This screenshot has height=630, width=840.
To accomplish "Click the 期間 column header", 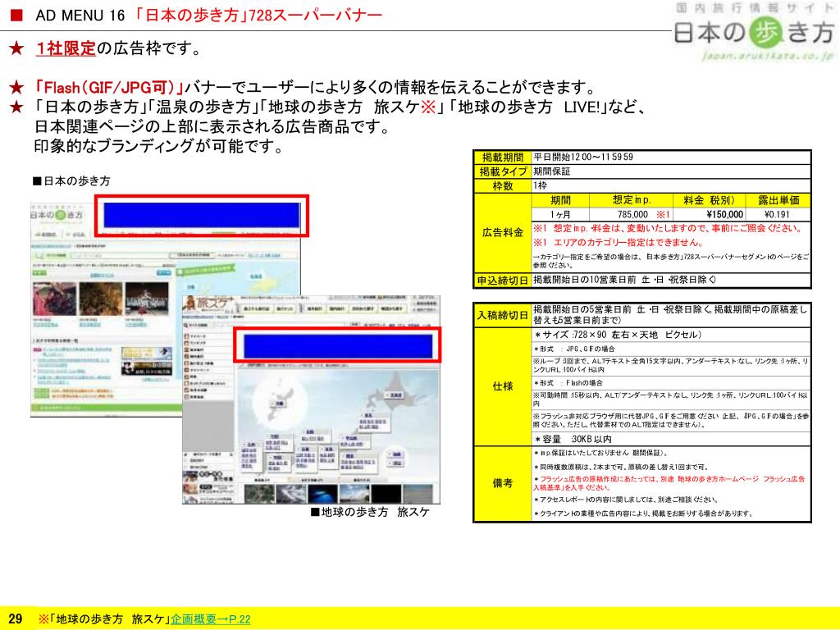I will pos(560,200).
